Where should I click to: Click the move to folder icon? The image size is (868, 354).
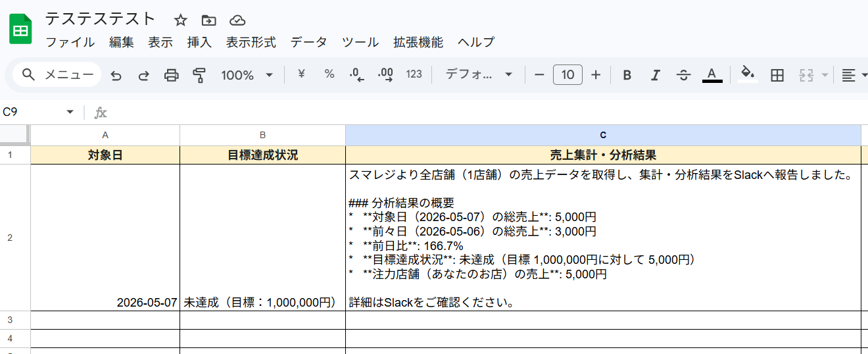[209, 20]
